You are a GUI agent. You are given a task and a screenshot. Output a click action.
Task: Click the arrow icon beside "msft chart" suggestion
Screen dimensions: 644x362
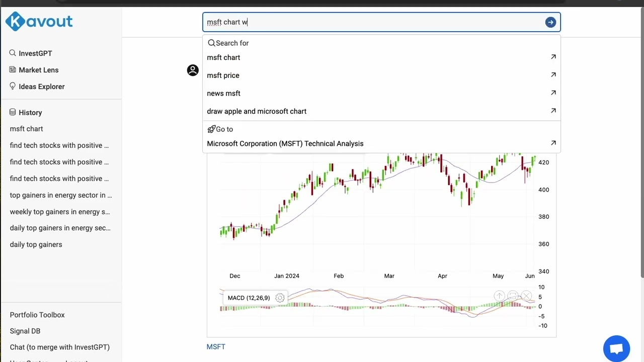pyautogui.click(x=553, y=57)
